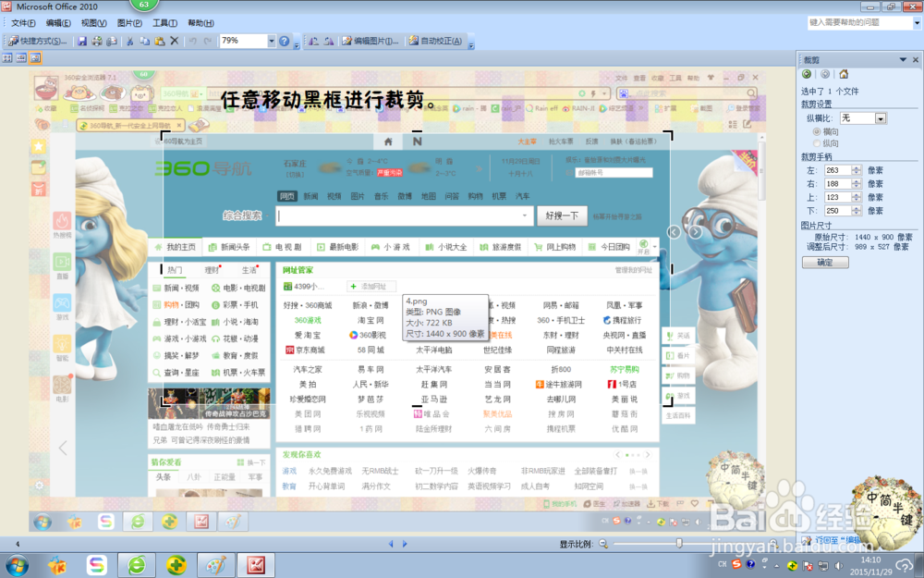Close the 裁剪 task pane
The width and height of the screenshot is (924, 578).
coord(915,59)
